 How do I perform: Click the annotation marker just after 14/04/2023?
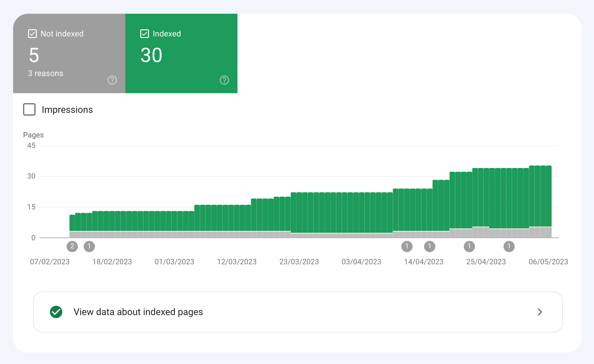pyautogui.click(x=429, y=247)
